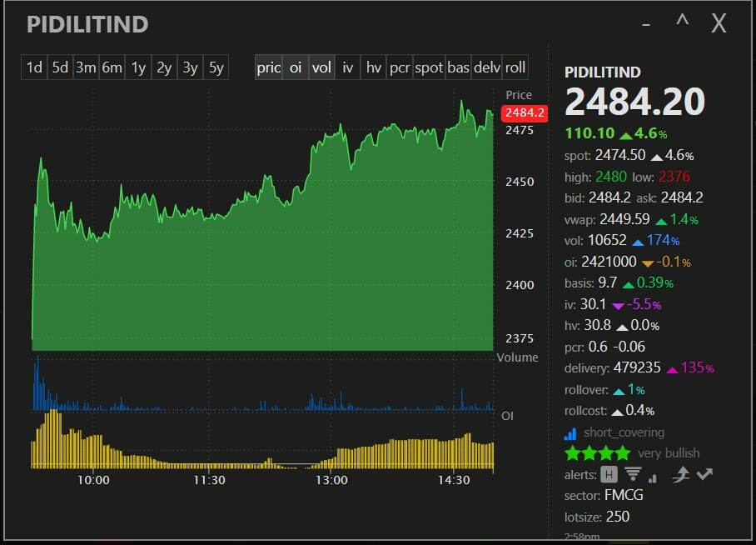Enable the hv chart series
The image size is (756, 545).
tap(374, 67)
